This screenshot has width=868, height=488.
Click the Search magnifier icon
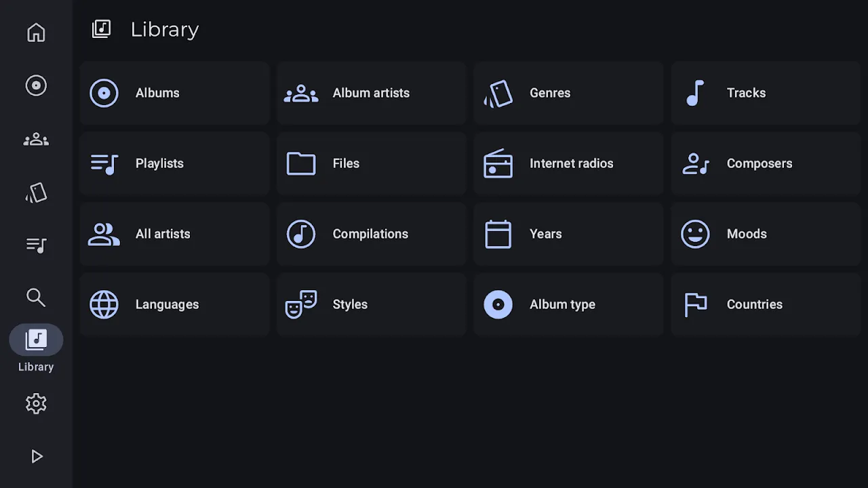pos(36,298)
